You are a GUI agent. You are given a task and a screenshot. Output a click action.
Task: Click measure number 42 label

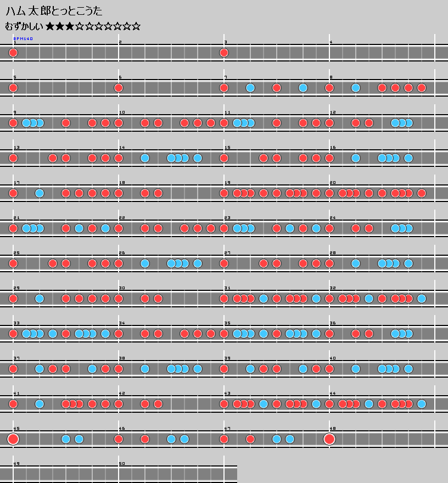122,393
